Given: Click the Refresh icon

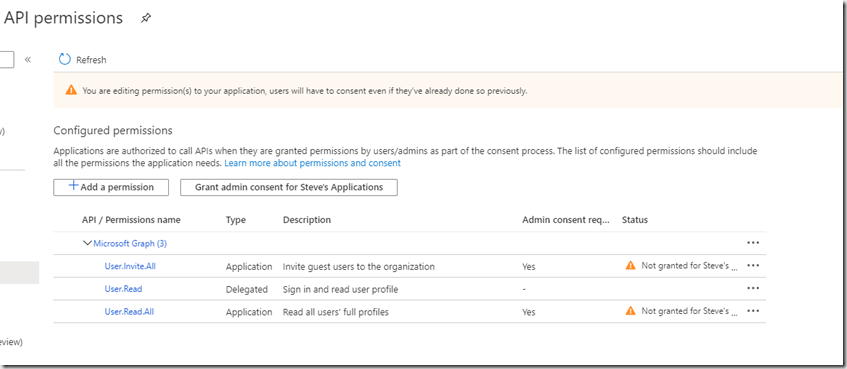Looking at the screenshot, I should [65, 59].
